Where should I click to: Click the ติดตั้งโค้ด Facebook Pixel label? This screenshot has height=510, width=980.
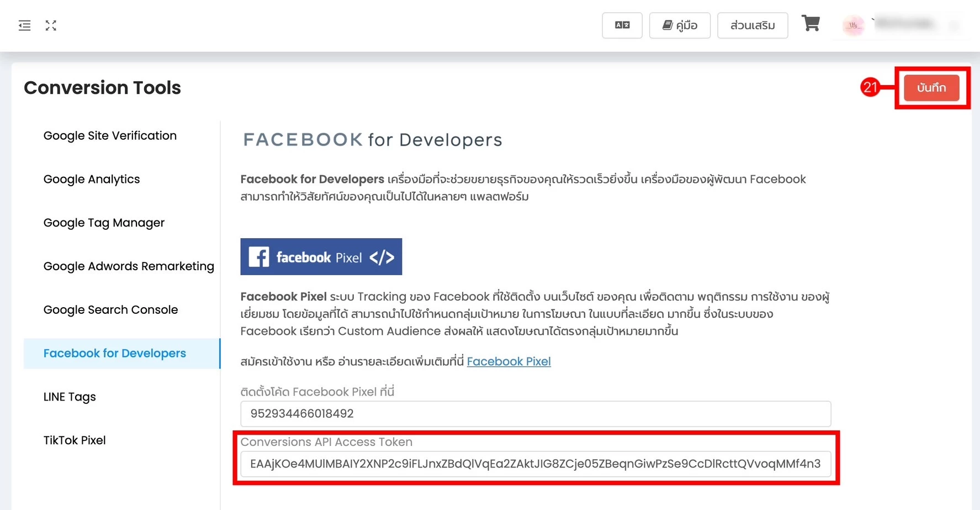317,392
